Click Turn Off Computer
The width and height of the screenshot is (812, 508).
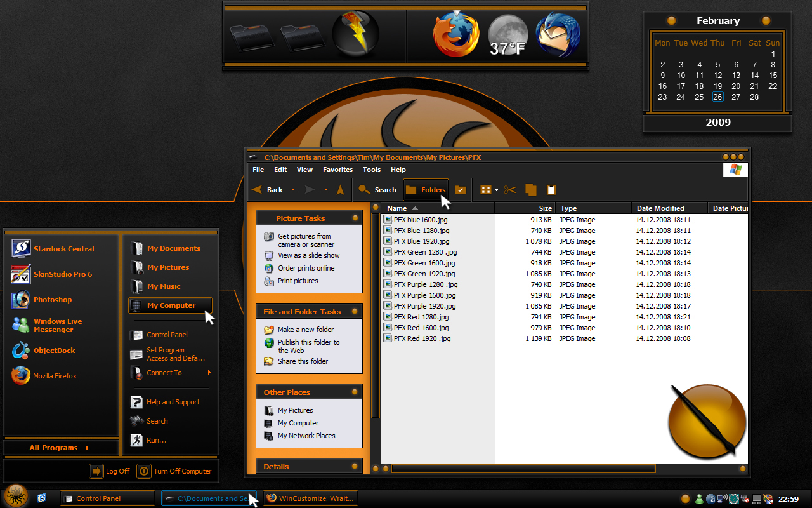pyautogui.click(x=174, y=471)
